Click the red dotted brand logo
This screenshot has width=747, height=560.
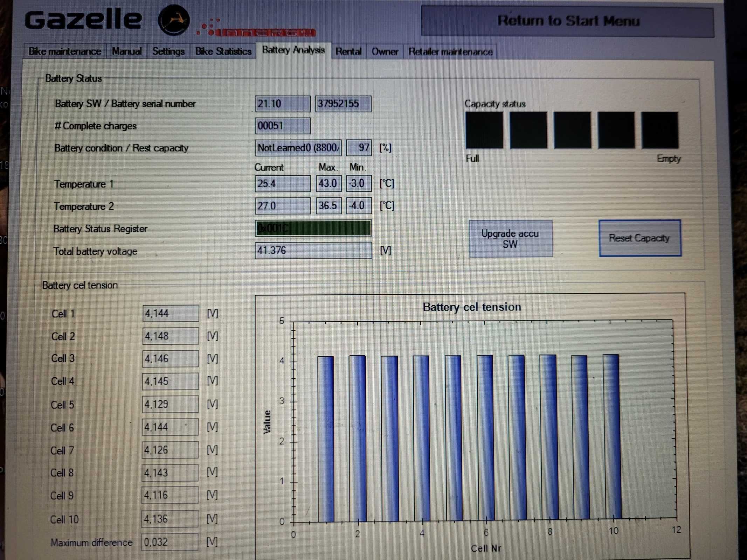[256, 28]
